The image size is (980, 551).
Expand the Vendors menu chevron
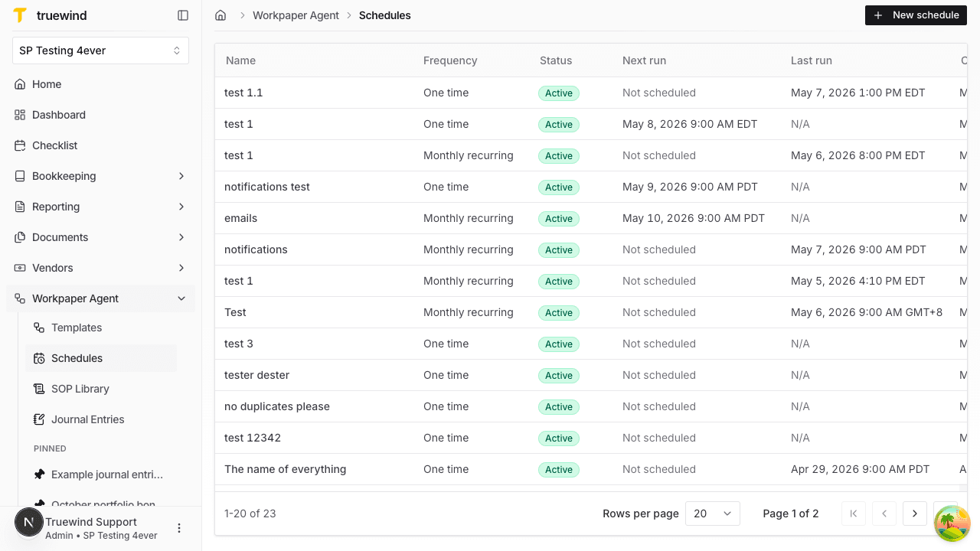pyautogui.click(x=181, y=268)
